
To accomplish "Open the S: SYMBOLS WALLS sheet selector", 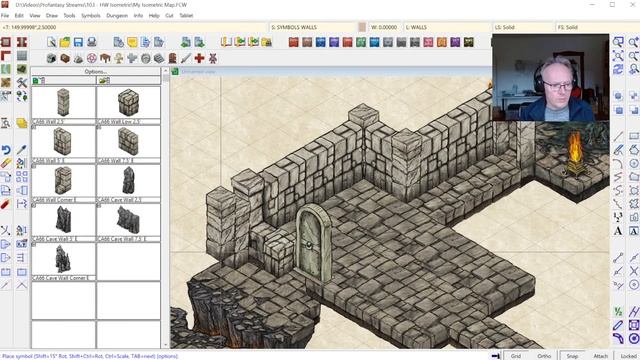I will click(x=313, y=27).
